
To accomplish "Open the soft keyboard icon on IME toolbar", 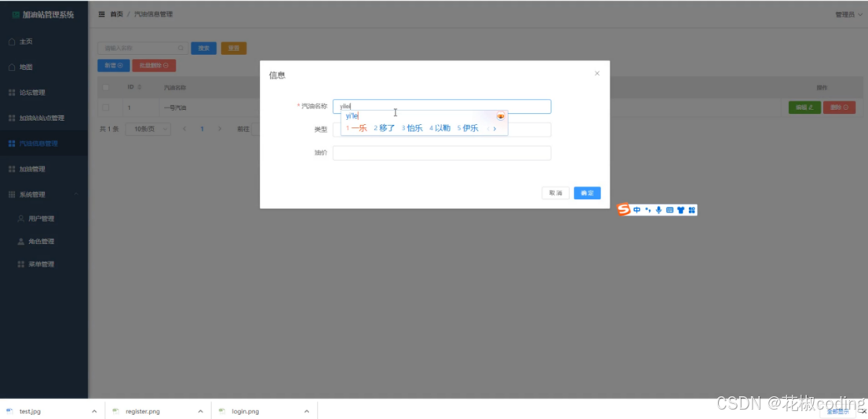I will tap(669, 209).
